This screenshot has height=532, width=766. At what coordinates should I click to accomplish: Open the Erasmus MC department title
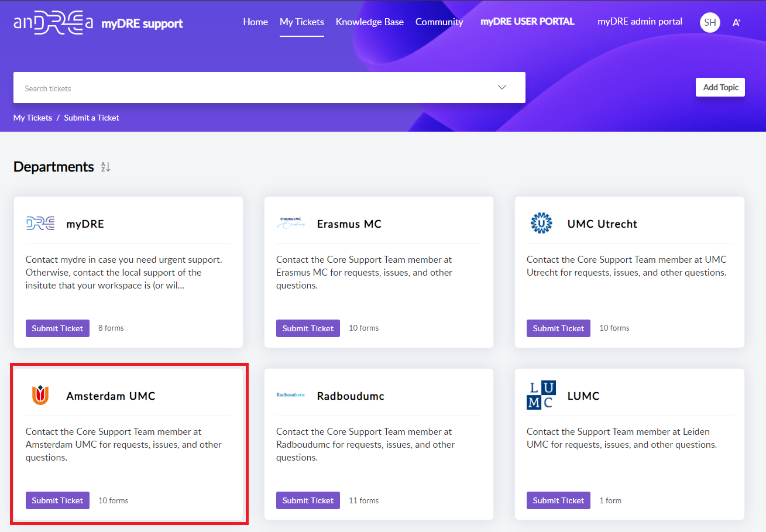[349, 224]
